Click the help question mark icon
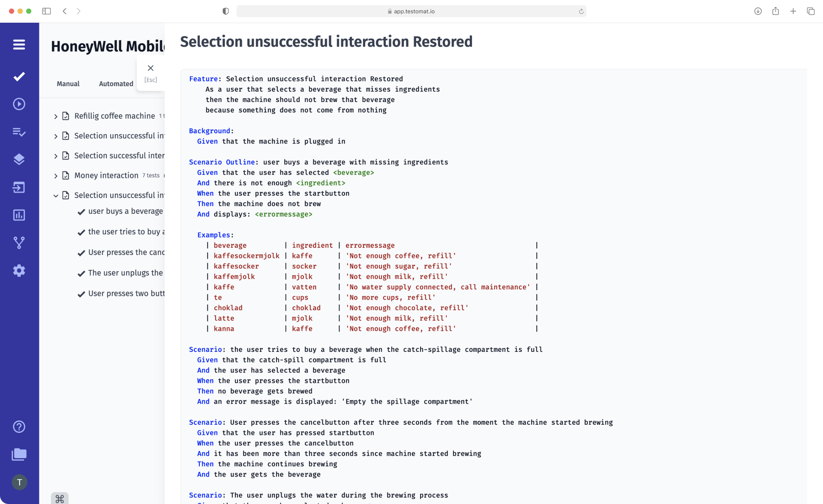Image resolution: width=823 pixels, height=504 pixels. click(19, 427)
